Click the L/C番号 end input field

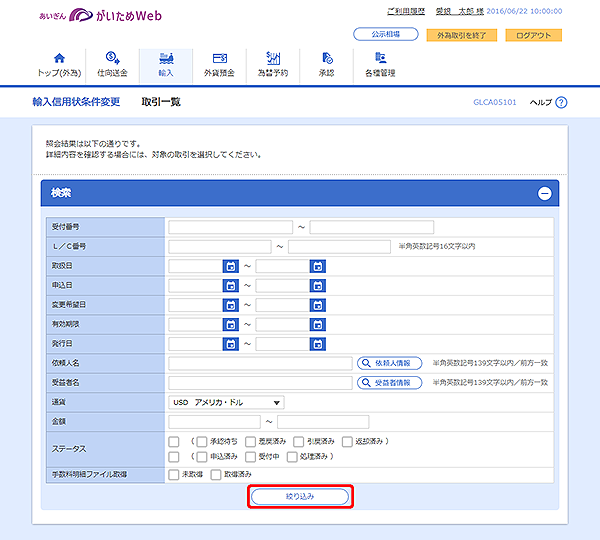339,247
